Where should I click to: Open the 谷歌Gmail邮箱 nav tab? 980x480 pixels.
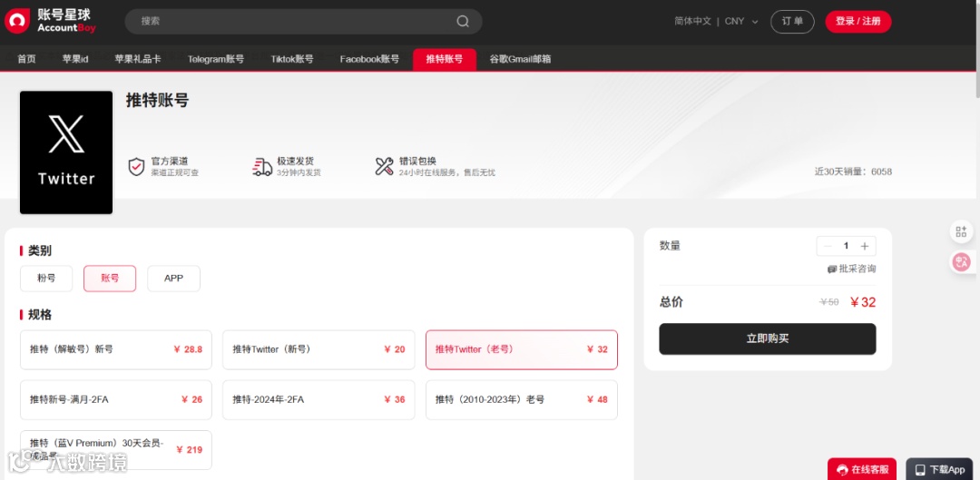click(520, 59)
